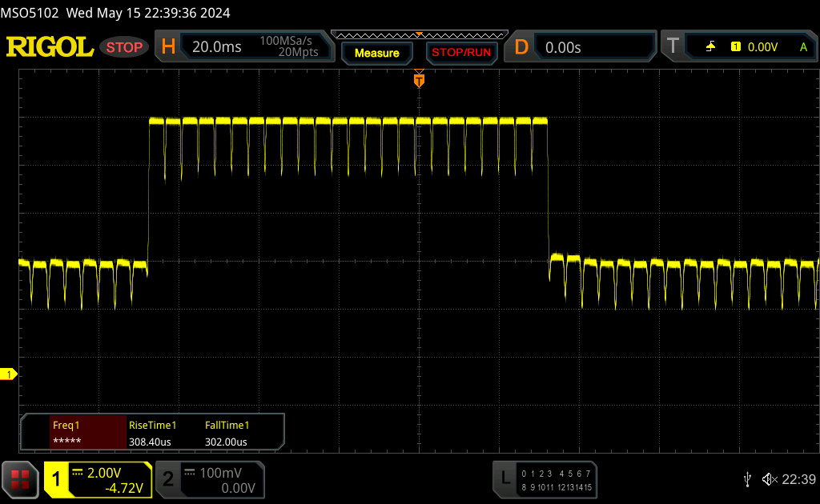Screen dimensions: 820x504
Task: Click the 100MSa/s sample rate readout
Action: coord(286,41)
